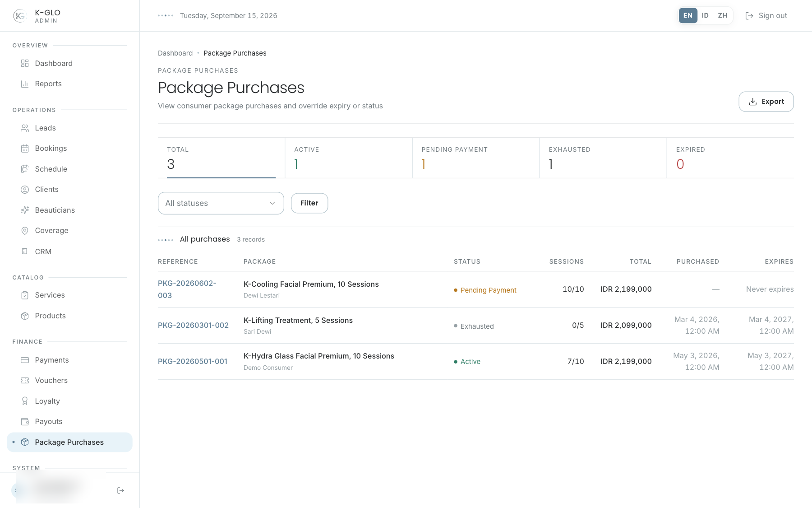Select the Exhausted summary tab
The width and height of the screenshot is (812, 508).
pyautogui.click(x=603, y=158)
